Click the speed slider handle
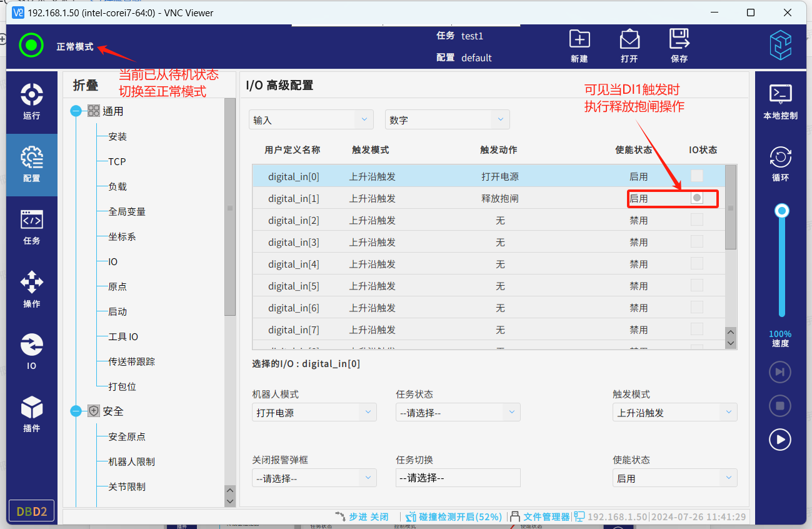 pyautogui.click(x=781, y=211)
